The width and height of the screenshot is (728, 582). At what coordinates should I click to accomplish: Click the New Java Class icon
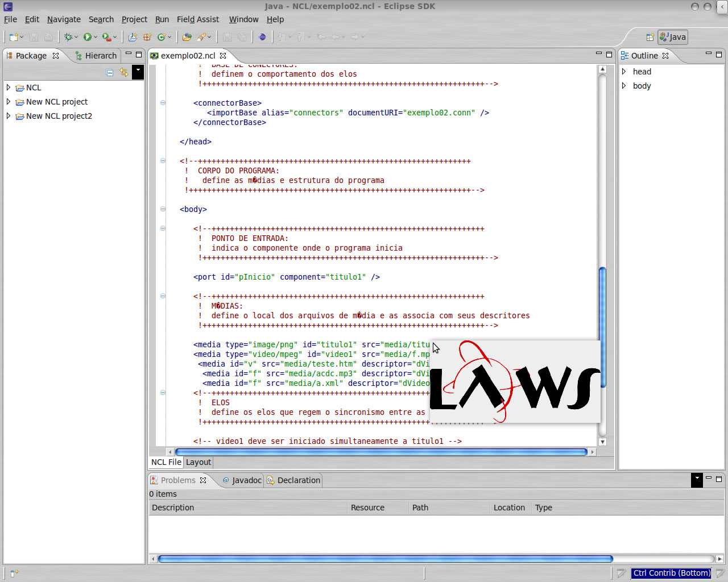point(162,37)
